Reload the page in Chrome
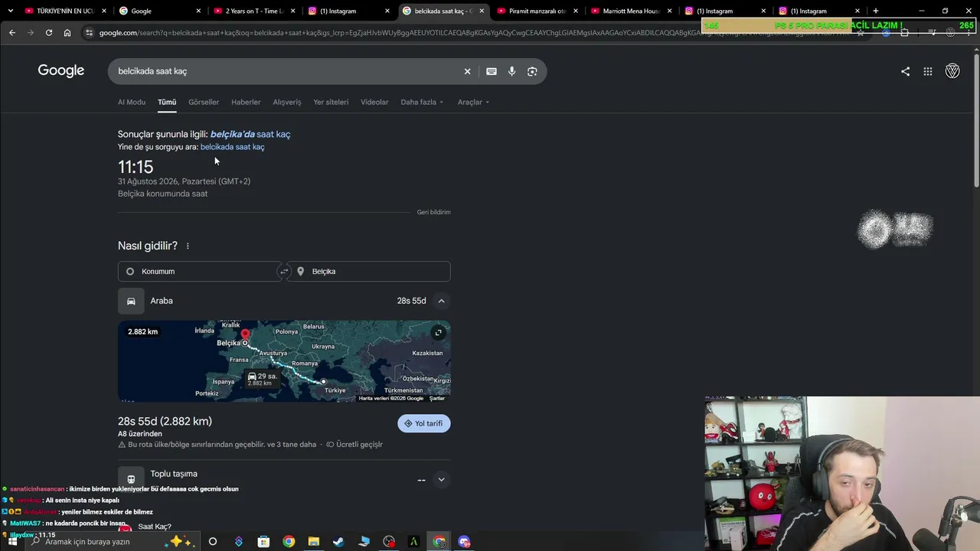This screenshot has width=980, height=551. pyautogui.click(x=49, y=33)
